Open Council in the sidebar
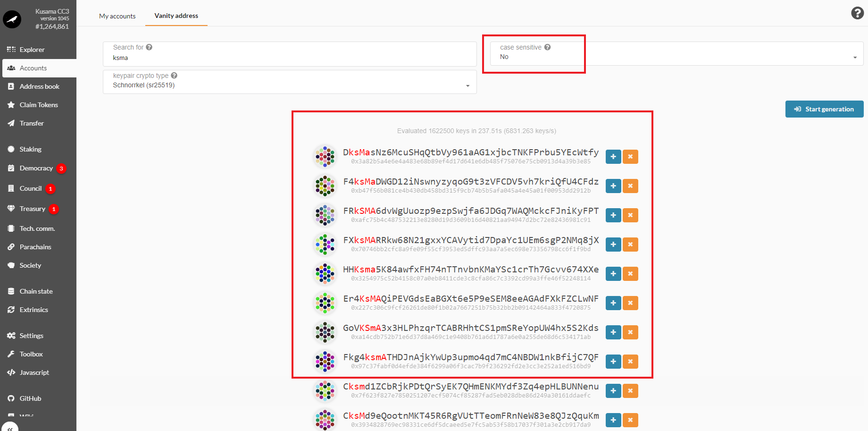868x431 pixels. point(38,188)
